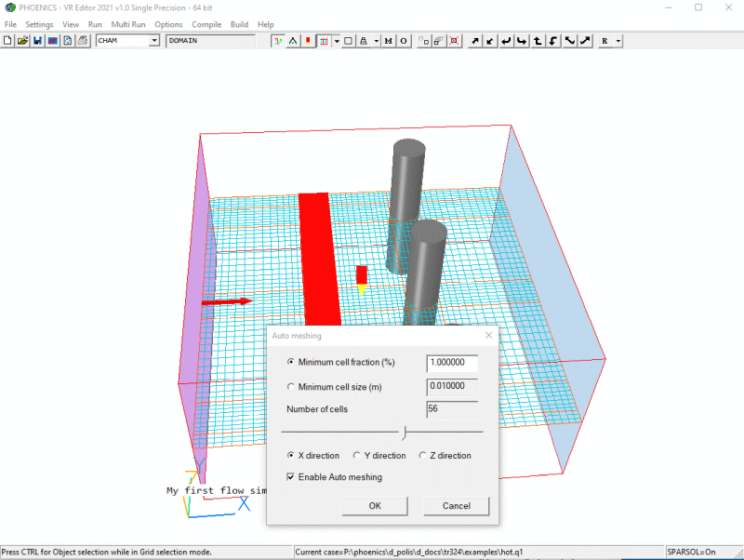
Task: Click the number of cells slider handle
Action: (405, 433)
